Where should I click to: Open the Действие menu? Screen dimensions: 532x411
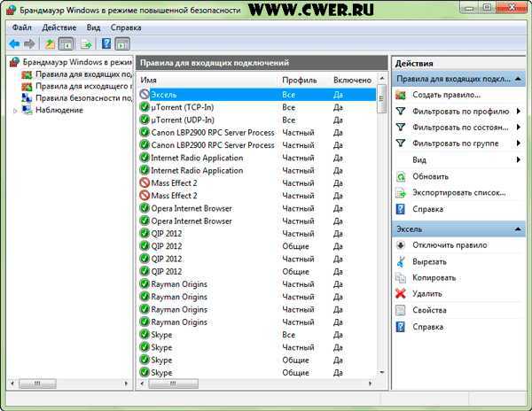tap(59, 27)
